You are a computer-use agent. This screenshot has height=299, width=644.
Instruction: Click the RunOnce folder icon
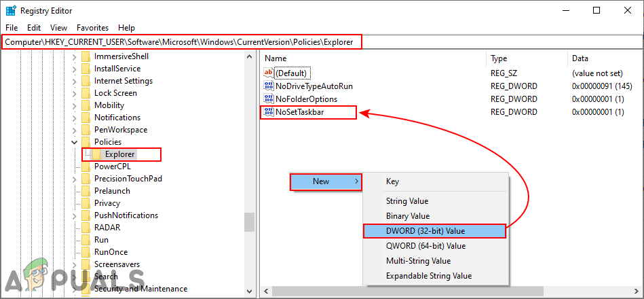pos(86,251)
